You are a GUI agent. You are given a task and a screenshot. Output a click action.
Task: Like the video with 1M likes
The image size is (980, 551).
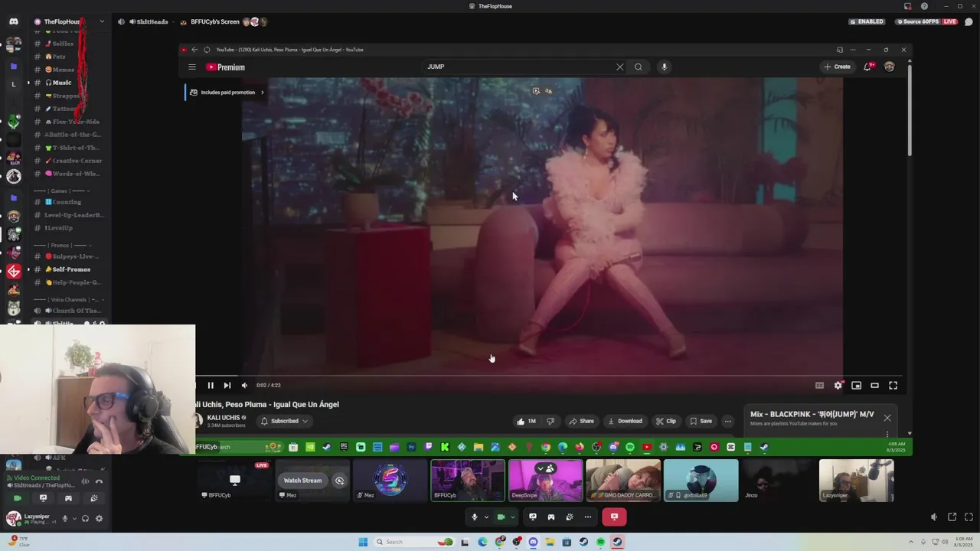pyautogui.click(x=526, y=421)
